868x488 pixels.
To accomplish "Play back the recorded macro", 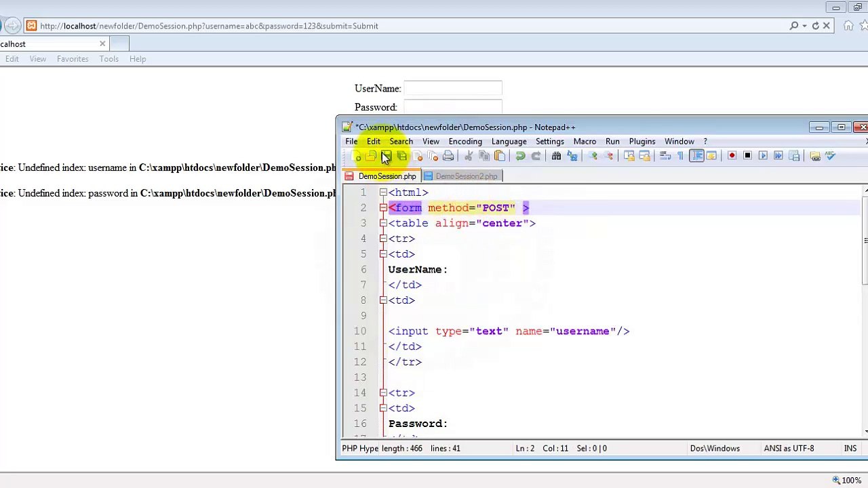I will 763,156.
